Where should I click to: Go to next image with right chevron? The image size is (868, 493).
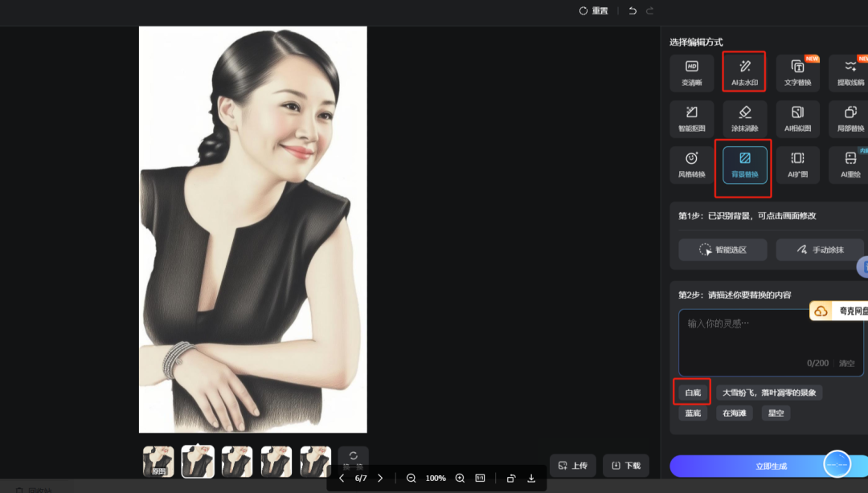[x=380, y=479]
